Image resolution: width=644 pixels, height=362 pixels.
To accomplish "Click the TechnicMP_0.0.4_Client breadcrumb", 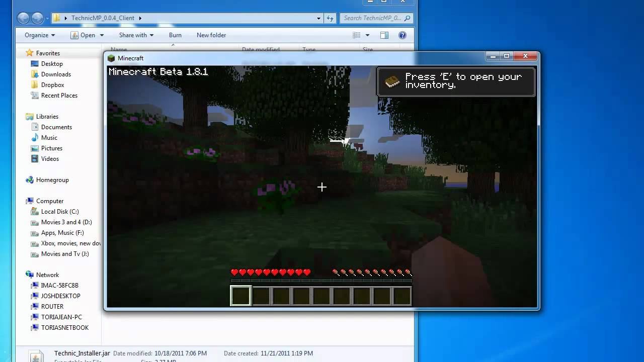I will (x=103, y=18).
